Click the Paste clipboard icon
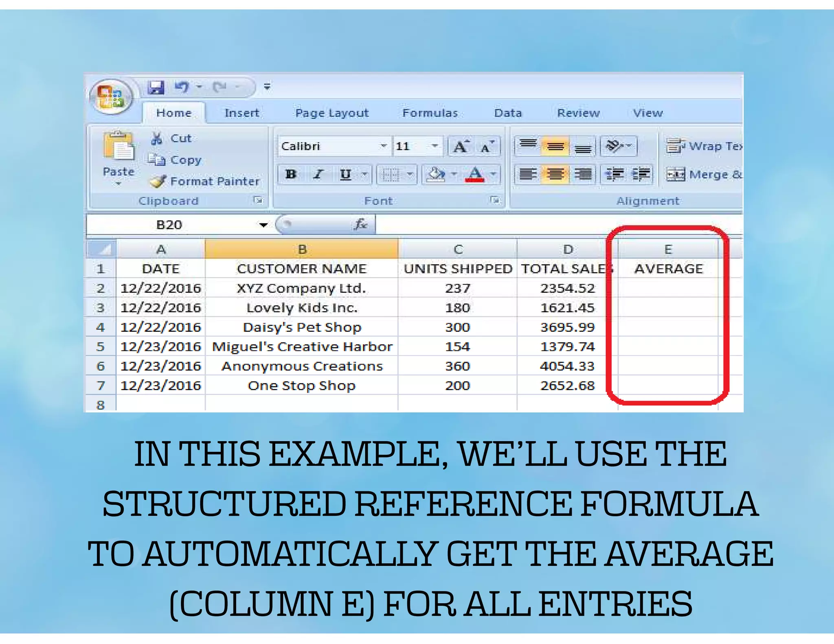Image resolution: width=834 pixels, height=644 pixels. 118,146
